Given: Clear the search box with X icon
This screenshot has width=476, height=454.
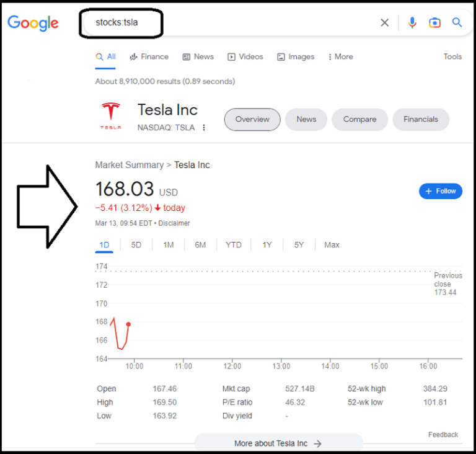Looking at the screenshot, I should 384,23.
